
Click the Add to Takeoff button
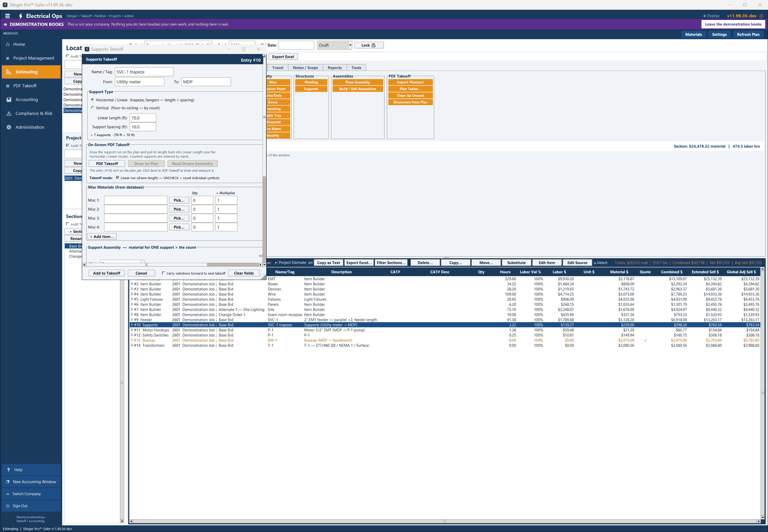tap(106, 273)
